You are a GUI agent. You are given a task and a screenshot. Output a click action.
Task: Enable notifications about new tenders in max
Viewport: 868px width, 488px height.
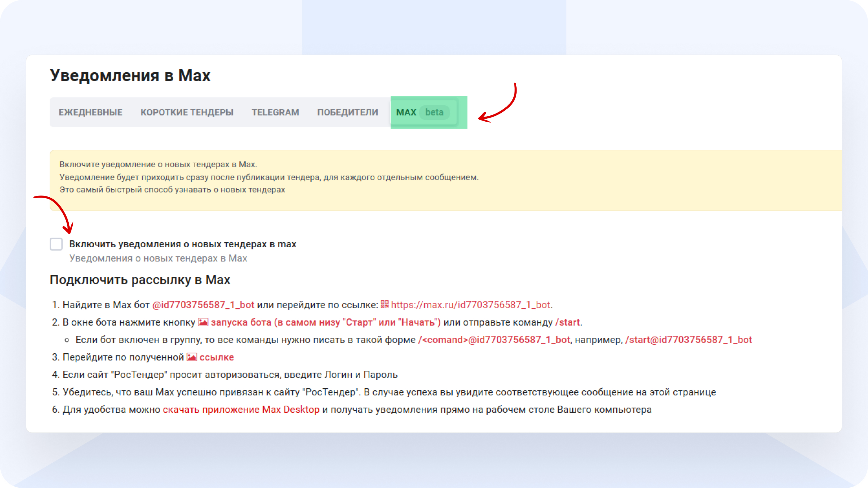(x=56, y=244)
